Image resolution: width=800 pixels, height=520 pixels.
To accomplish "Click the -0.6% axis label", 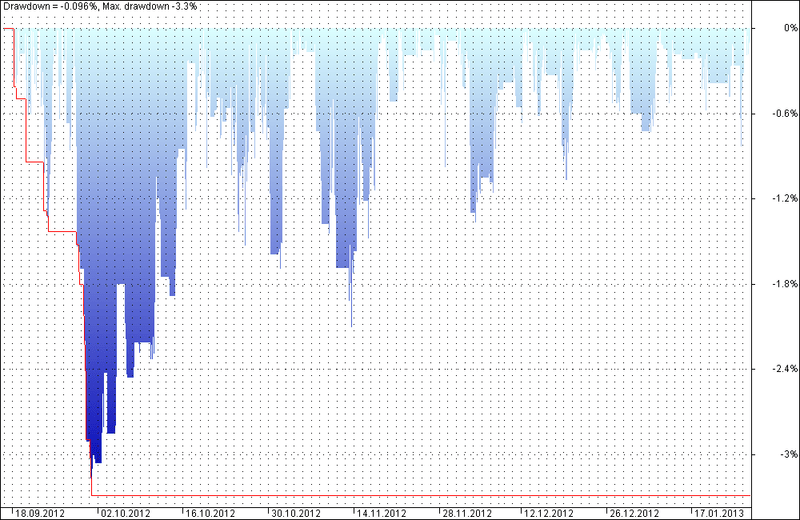I will pos(785,113).
